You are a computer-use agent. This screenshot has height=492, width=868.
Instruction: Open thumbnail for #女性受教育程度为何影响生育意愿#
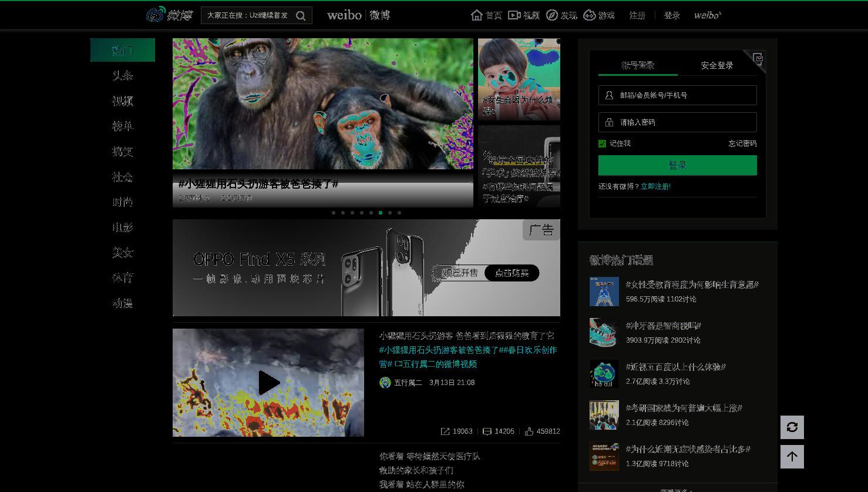pyautogui.click(x=604, y=292)
